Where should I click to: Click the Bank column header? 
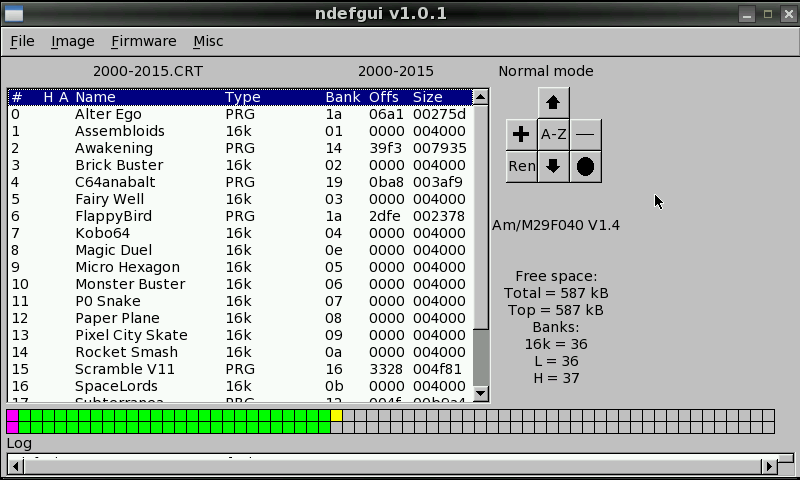pyautogui.click(x=343, y=97)
